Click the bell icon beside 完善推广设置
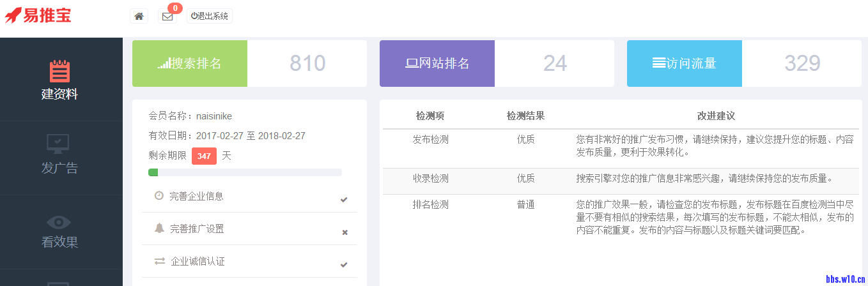868x286 pixels. (x=159, y=228)
